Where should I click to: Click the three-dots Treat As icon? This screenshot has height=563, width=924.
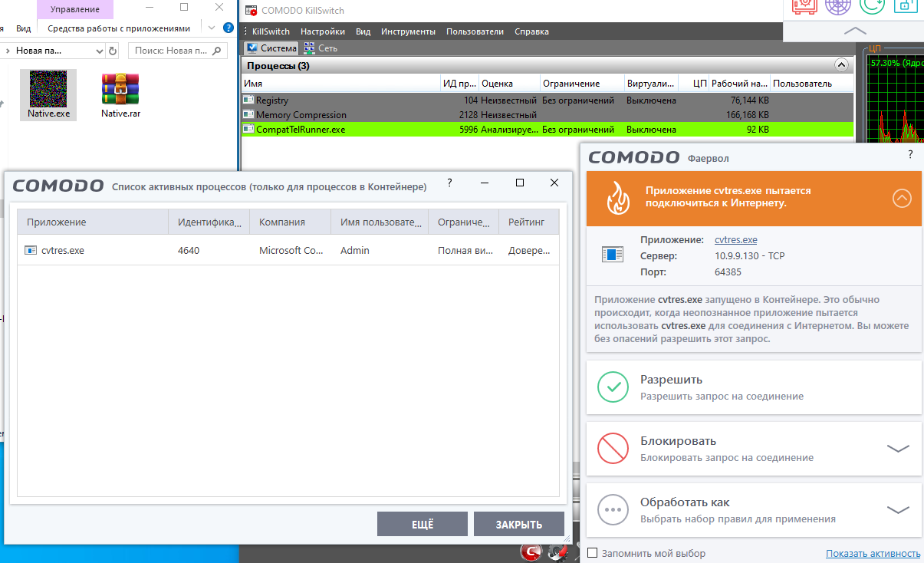coord(613,509)
